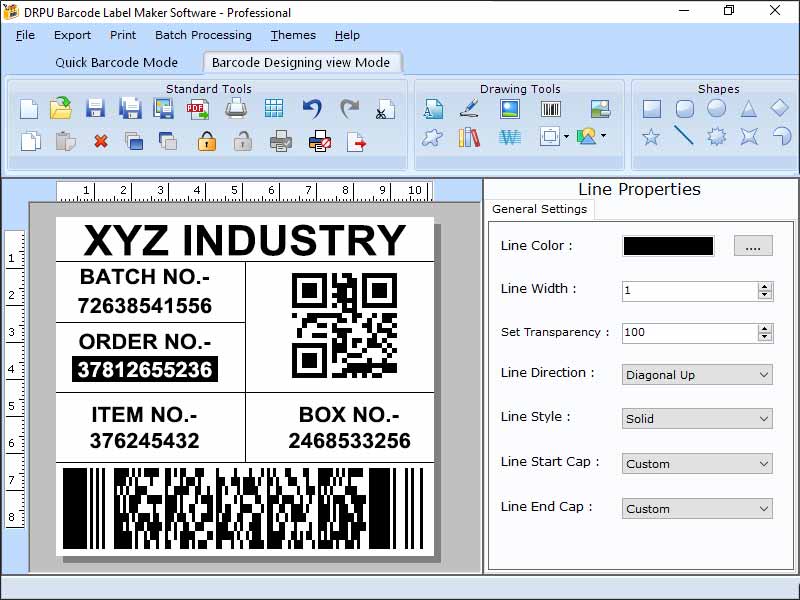The width and height of the screenshot is (800, 600).
Task: Unlock object with gray open padlock
Action: coord(243,141)
